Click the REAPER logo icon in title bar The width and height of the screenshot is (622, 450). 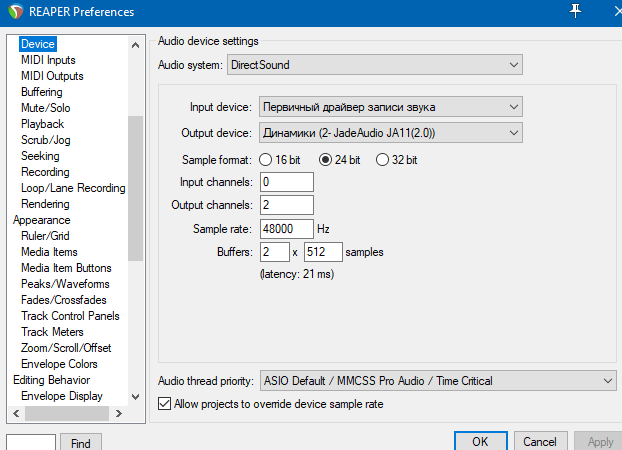coord(14,12)
